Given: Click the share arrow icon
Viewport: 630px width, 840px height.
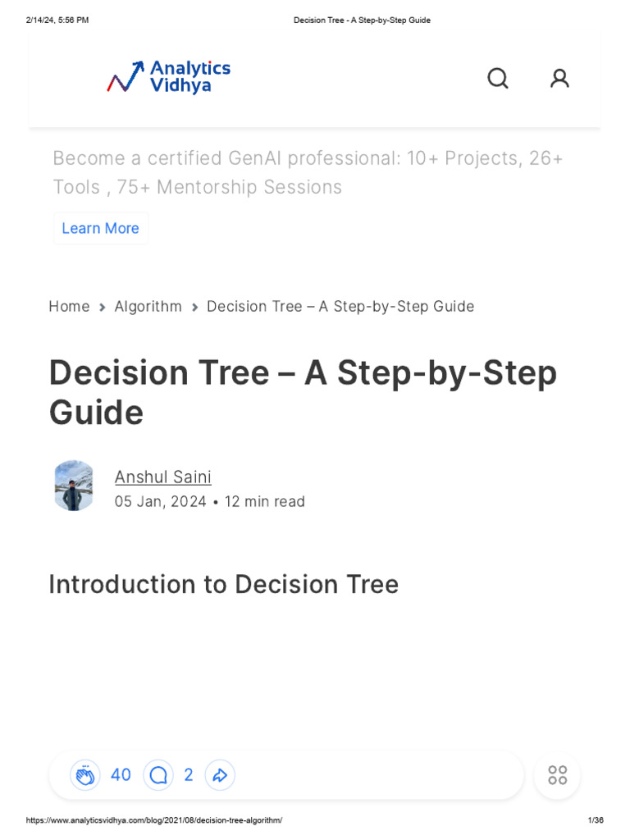Looking at the screenshot, I should pyautogui.click(x=220, y=775).
